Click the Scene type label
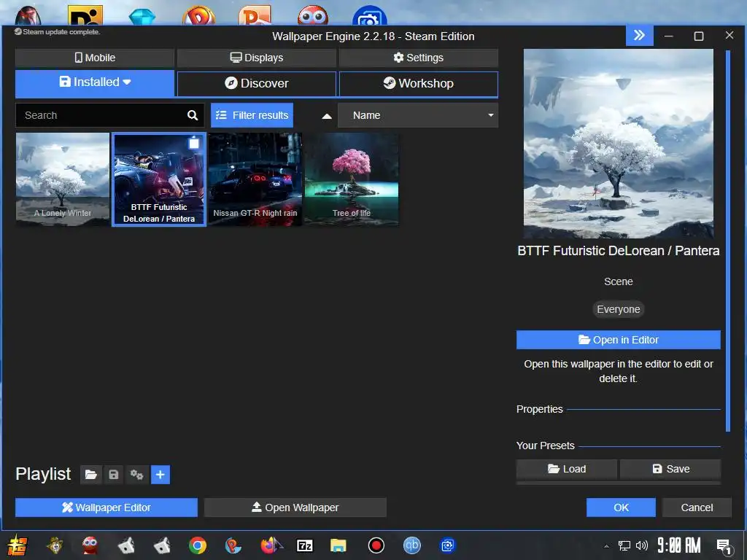This screenshot has width=747, height=560. click(x=619, y=282)
